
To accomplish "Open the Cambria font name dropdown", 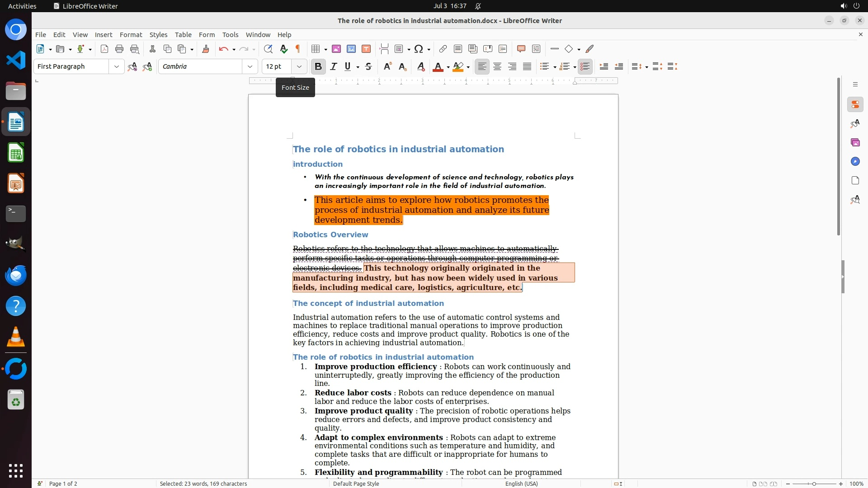I will pos(250,67).
